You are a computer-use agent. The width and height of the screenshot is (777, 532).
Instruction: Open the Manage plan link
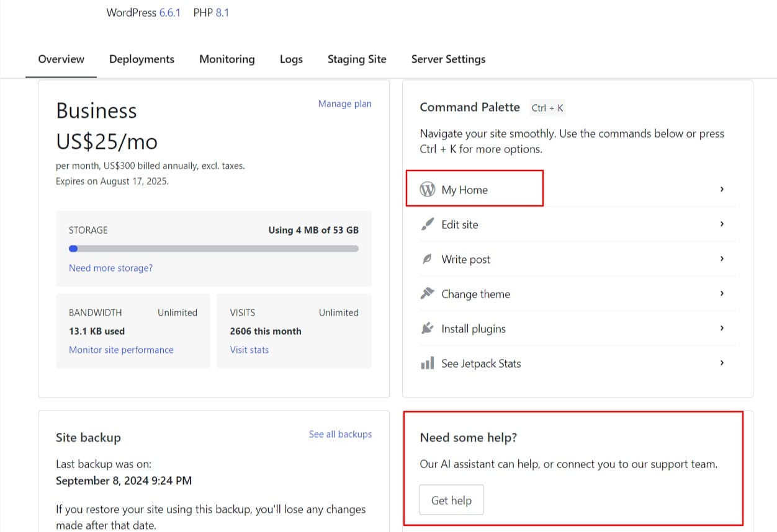coord(344,104)
